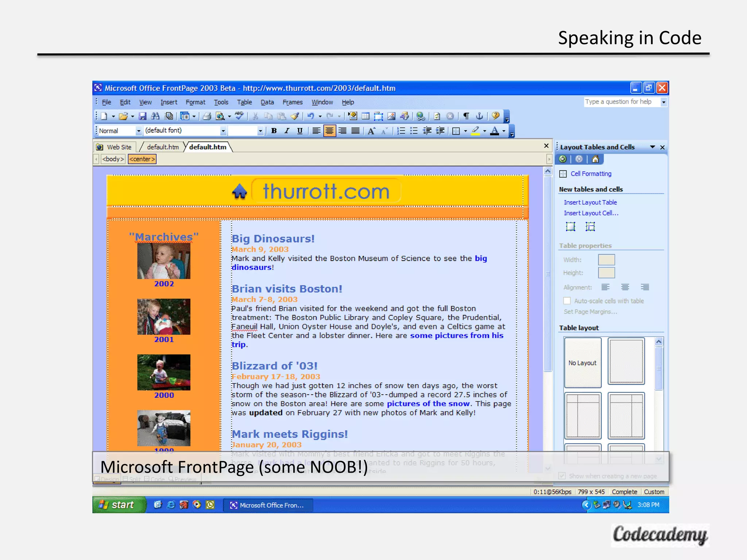Click the justify alignment icon
747x560 pixels.
(x=356, y=131)
